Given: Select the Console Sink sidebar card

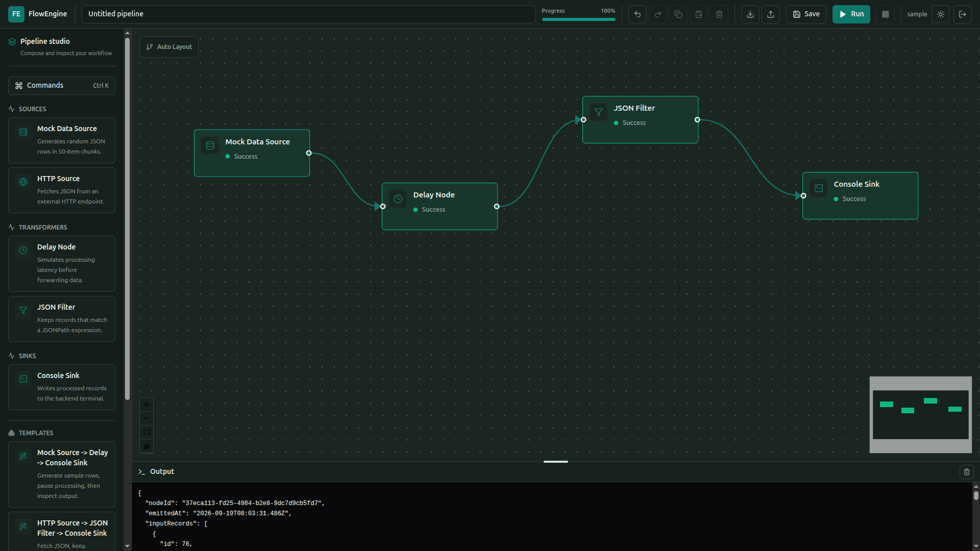Looking at the screenshot, I should point(62,387).
